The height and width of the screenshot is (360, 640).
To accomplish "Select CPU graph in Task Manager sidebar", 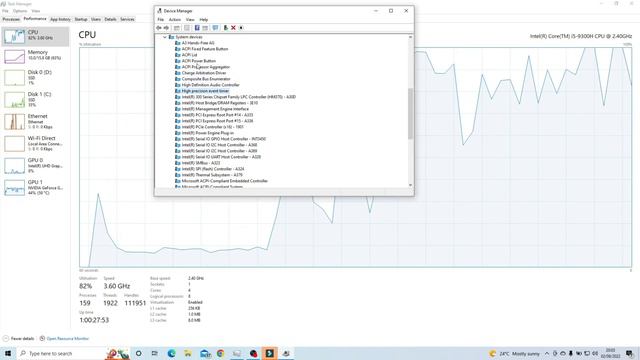I will [x=36, y=36].
